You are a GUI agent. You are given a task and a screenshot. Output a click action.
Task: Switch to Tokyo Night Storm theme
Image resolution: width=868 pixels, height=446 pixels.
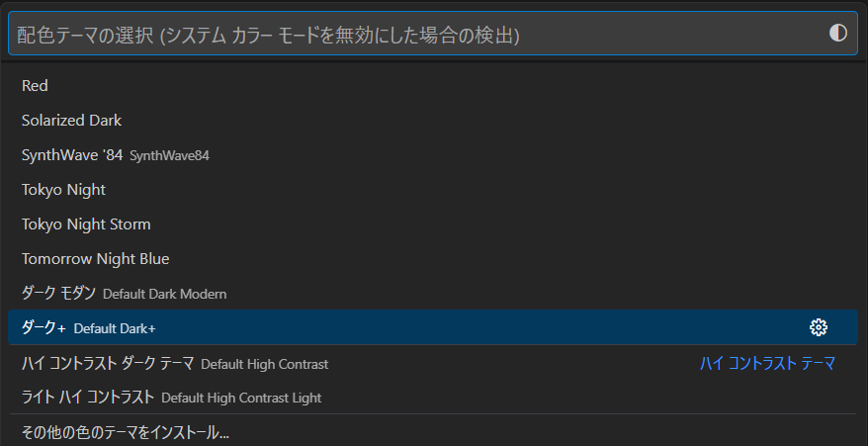click(x=86, y=224)
